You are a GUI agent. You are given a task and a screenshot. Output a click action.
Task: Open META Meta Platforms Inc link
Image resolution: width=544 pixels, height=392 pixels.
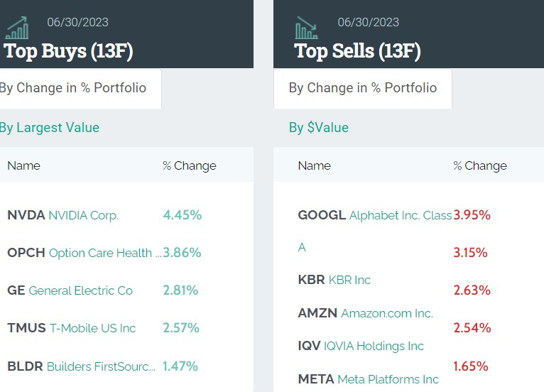click(368, 379)
